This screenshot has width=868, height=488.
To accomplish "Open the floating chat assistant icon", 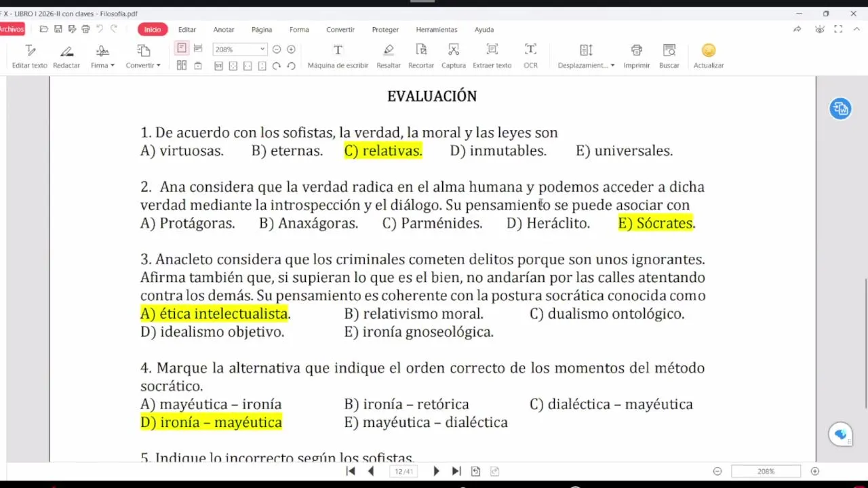I will [x=840, y=434].
